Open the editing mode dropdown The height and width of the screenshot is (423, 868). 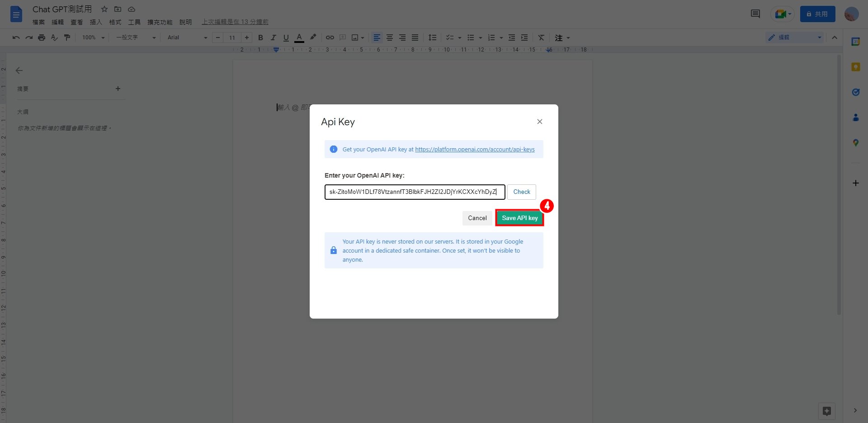(x=794, y=38)
